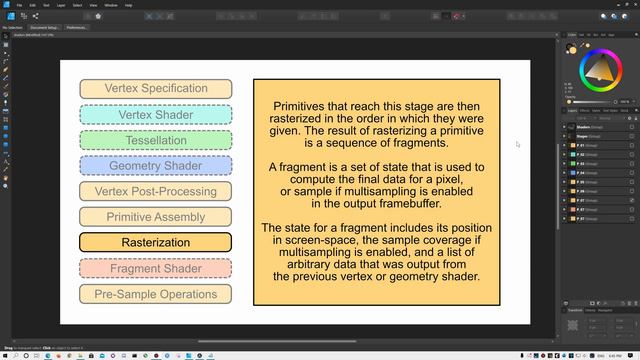The height and width of the screenshot is (360, 640).
Task: Expand the P_01 layer group
Action: pyautogui.click(x=564, y=145)
